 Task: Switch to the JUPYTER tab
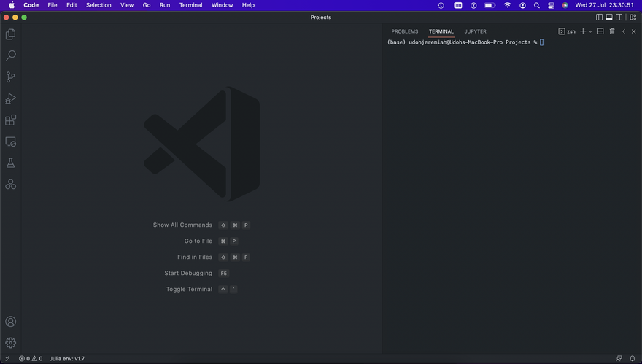point(476,31)
